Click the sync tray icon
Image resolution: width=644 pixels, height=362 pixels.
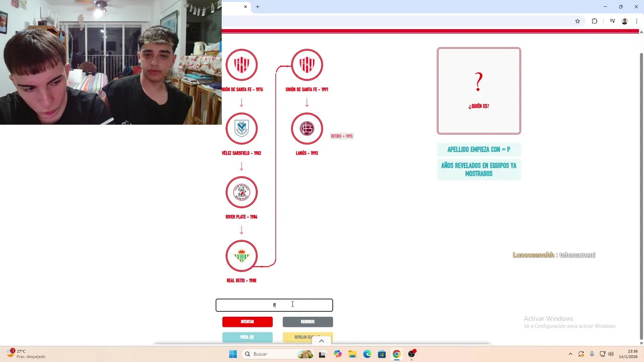click(581, 354)
